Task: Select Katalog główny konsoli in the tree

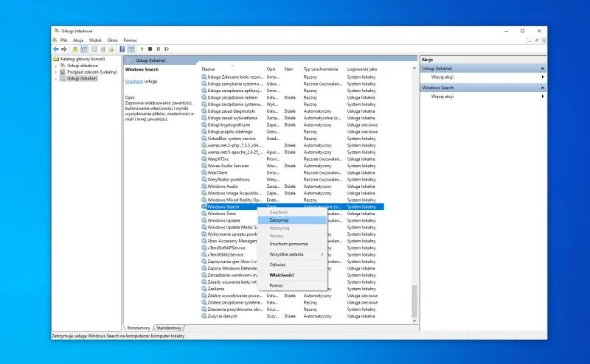Action: [83, 59]
